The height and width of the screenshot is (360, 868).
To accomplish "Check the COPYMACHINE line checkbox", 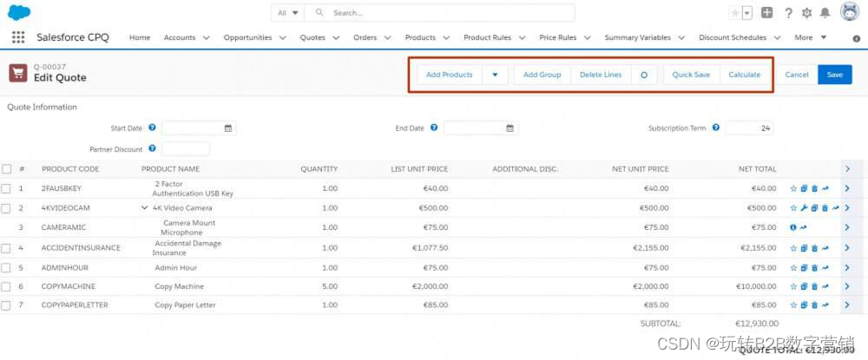I will pos(5,286).
